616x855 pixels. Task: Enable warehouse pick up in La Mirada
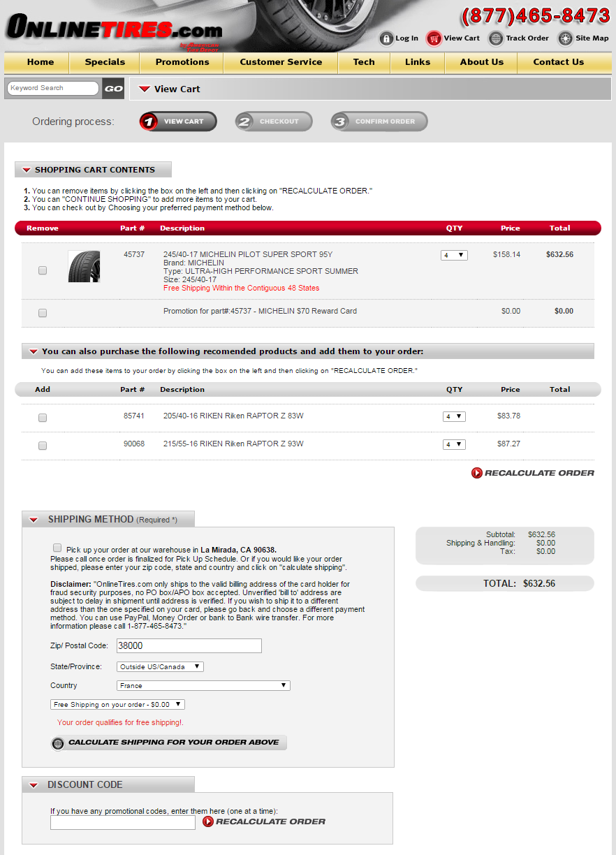(x=57, y=548)
